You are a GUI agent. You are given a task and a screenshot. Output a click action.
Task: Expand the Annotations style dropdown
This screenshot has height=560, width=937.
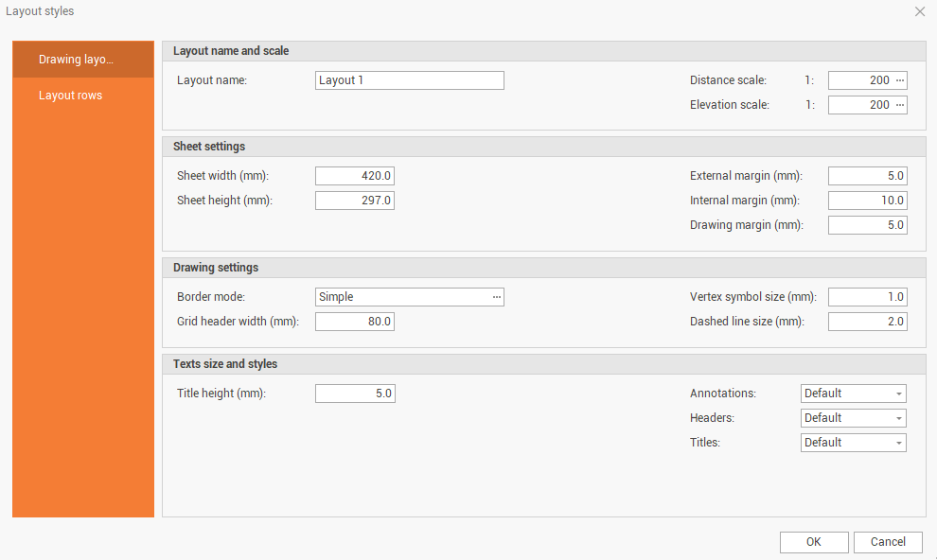coord(896,394)
